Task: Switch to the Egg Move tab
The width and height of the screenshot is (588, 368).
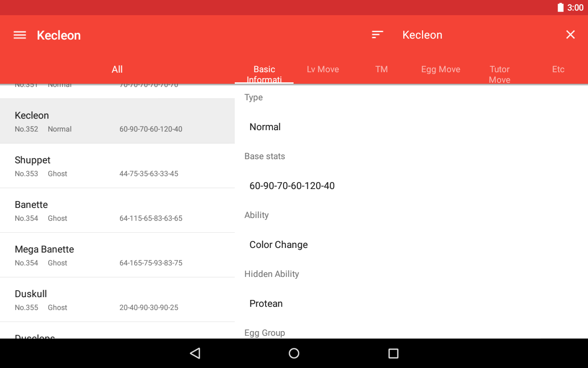Action: click(441, 69)
